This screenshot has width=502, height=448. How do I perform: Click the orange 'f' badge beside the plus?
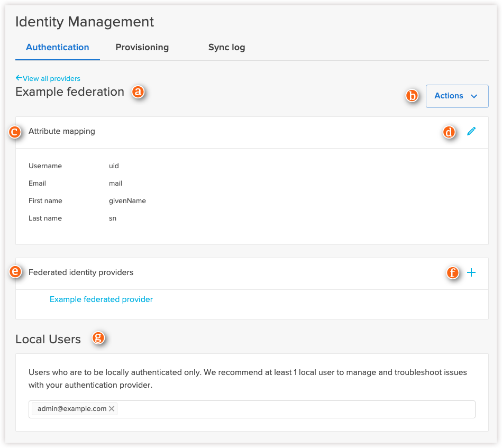click(x=453, y=273)
